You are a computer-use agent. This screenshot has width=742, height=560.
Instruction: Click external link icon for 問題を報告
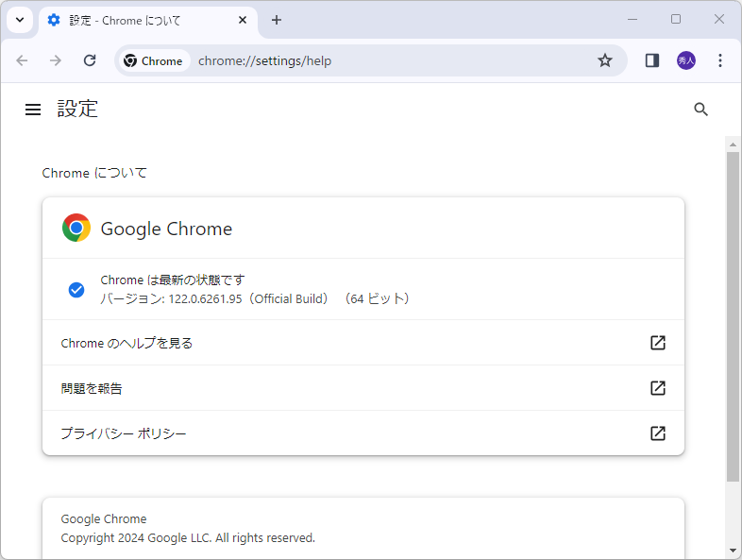658,388
